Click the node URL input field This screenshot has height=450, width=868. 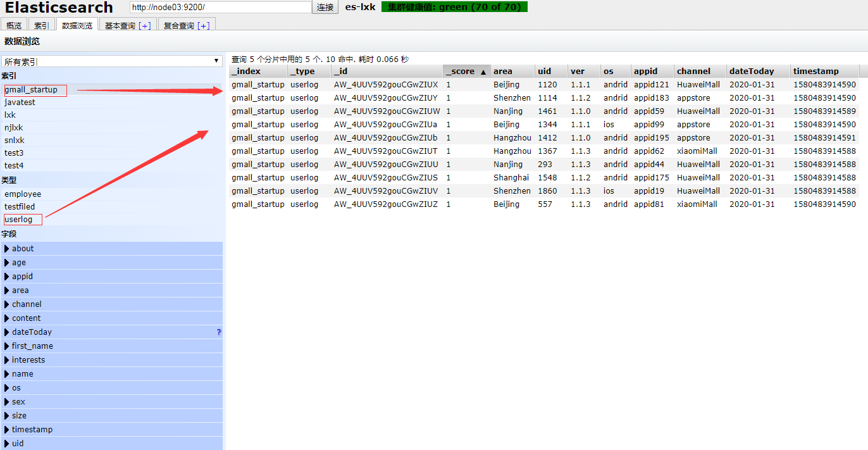click(220, 8)
